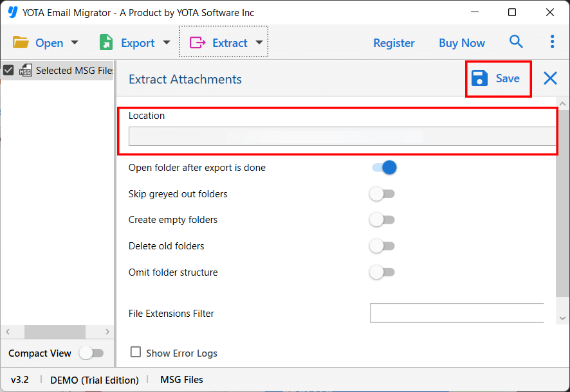This screenshot has width=570, height=392.
Task: Uncheck the Selected MSG Files checkbox
Action: tap(8, 70)
